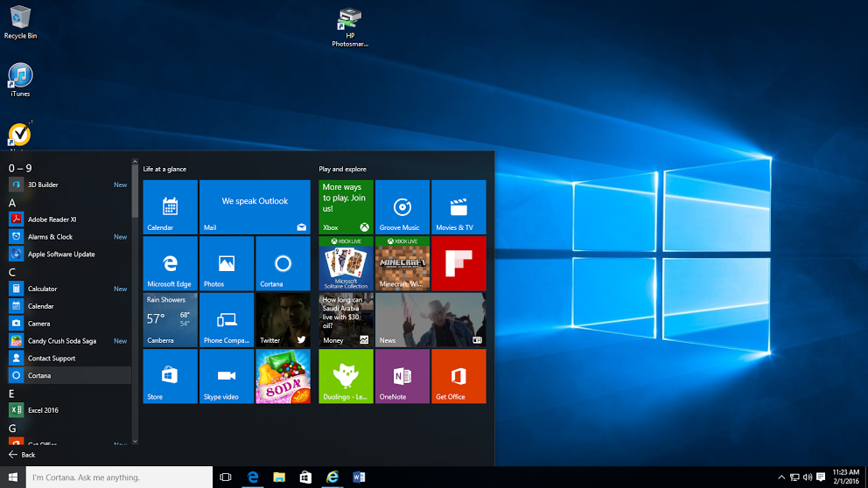Image resolution: width=868 pixels, height=488 pixels.
Task: Select the HP Photosmart desktop shortcut
Action: 350,28
